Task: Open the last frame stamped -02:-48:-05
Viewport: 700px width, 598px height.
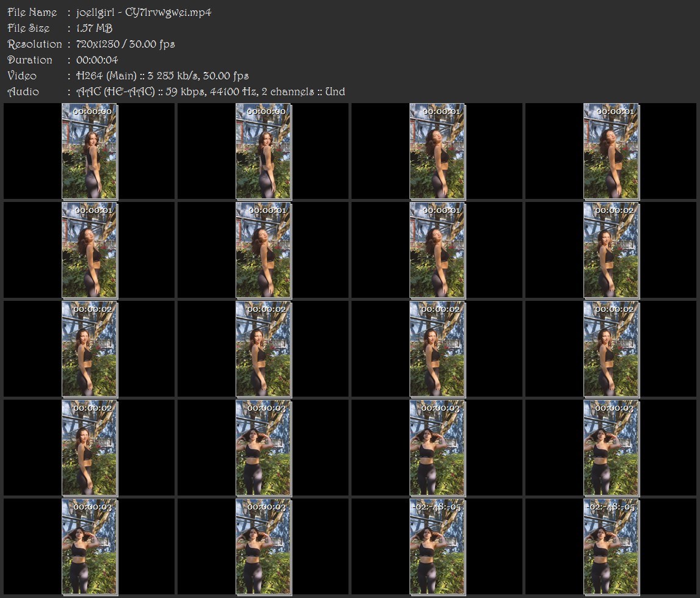Action: coord(611,547)
